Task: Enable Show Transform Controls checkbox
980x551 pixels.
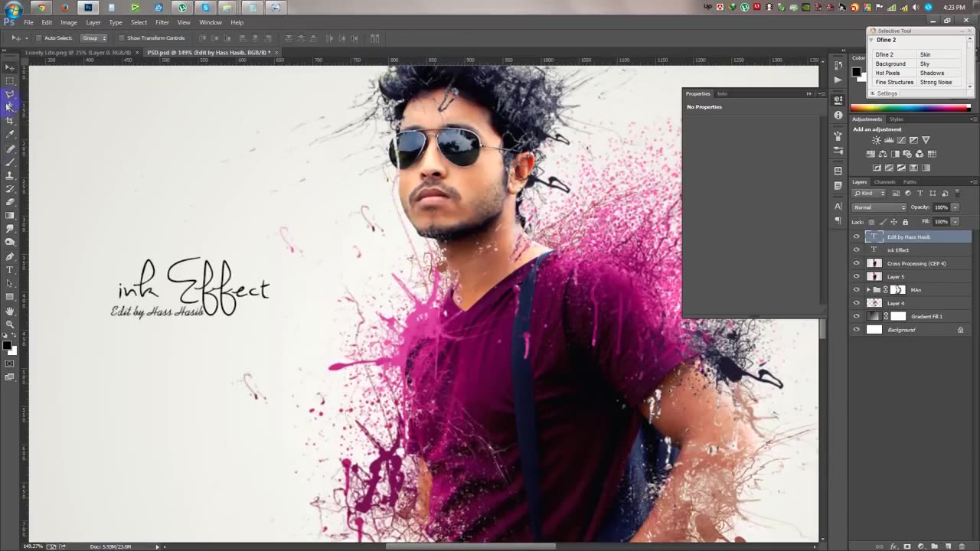Action: point(121,38)
